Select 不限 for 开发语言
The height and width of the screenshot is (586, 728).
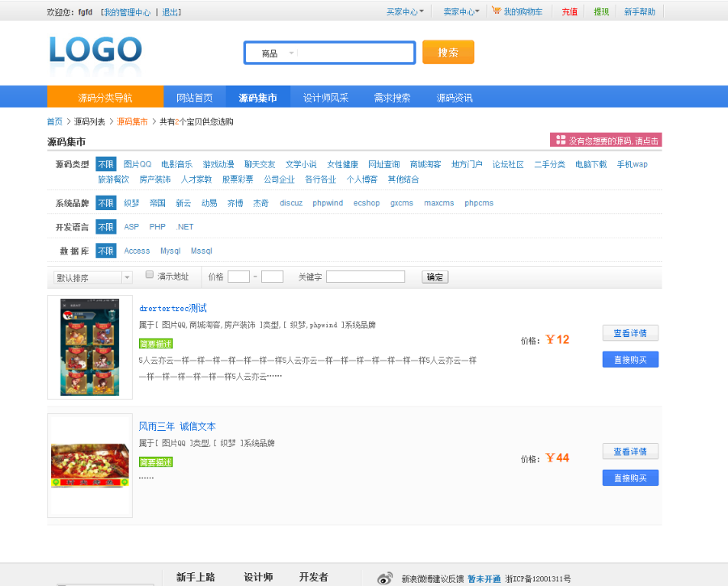coord(106,227)
